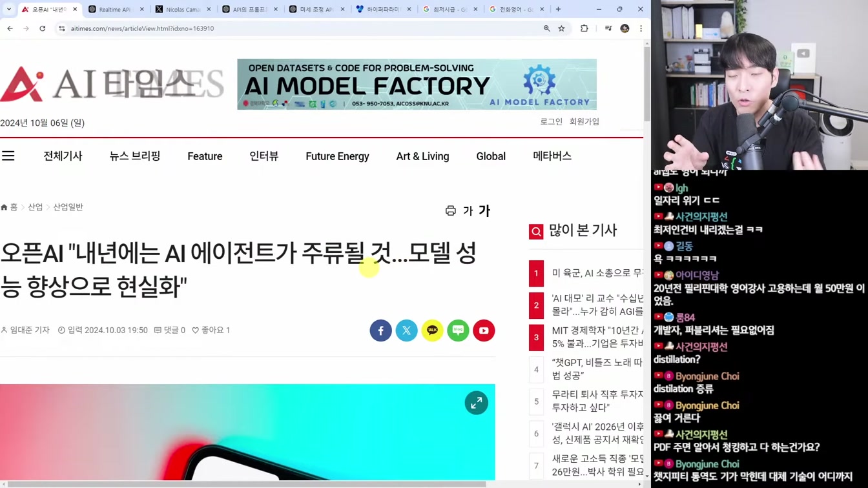This screenshot has width=868, height=488.
Task: Switch to the Realtime API tab
Action: click(x=115, y=9)
